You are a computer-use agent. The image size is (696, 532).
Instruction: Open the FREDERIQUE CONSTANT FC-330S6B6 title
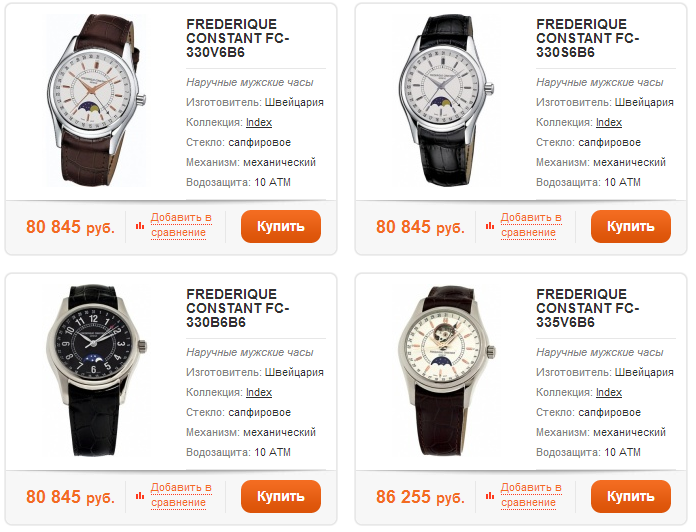coord(586,38)
